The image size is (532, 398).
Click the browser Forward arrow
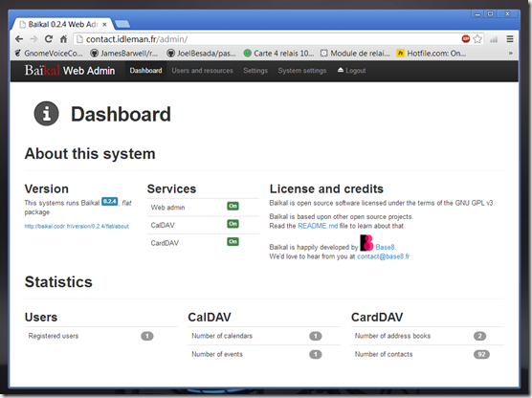coord(33,39)
